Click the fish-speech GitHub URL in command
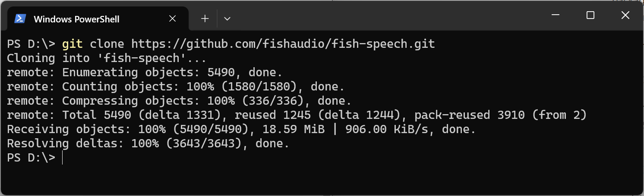 pos(283,44)
